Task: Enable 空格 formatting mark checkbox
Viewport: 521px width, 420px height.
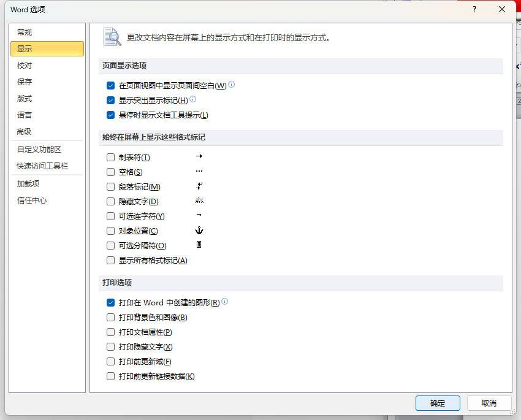Action: click(x=111, y=172)
